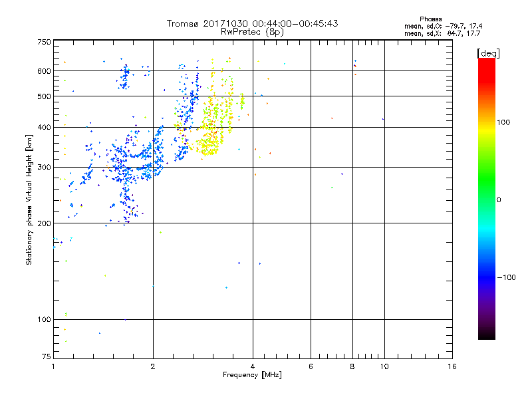This screenshot has height=399, width=532.
Task: Click the x-axis tick label '8'
Action: (352, 366)
